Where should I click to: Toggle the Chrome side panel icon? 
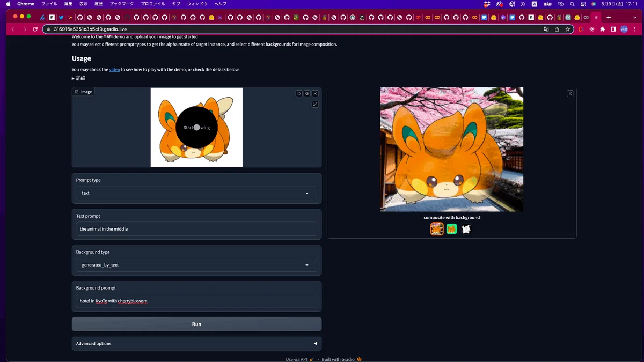[613, 29]
